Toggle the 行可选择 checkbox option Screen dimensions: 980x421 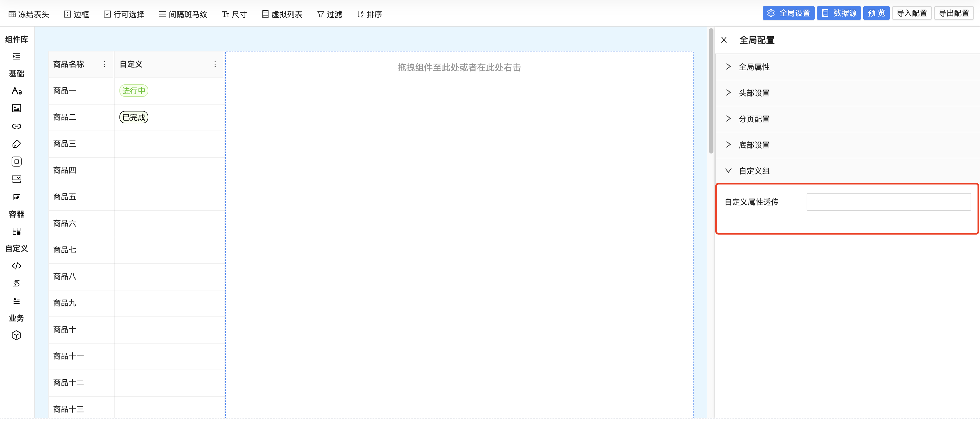(124, 14)
